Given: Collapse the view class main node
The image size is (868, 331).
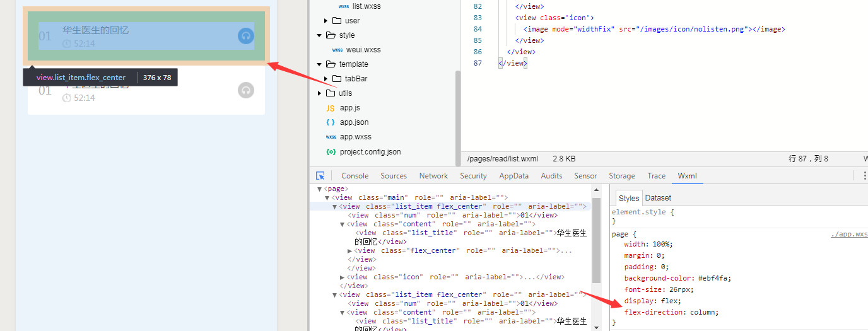Looking at the screenshot, I should (x=327, y=198).
